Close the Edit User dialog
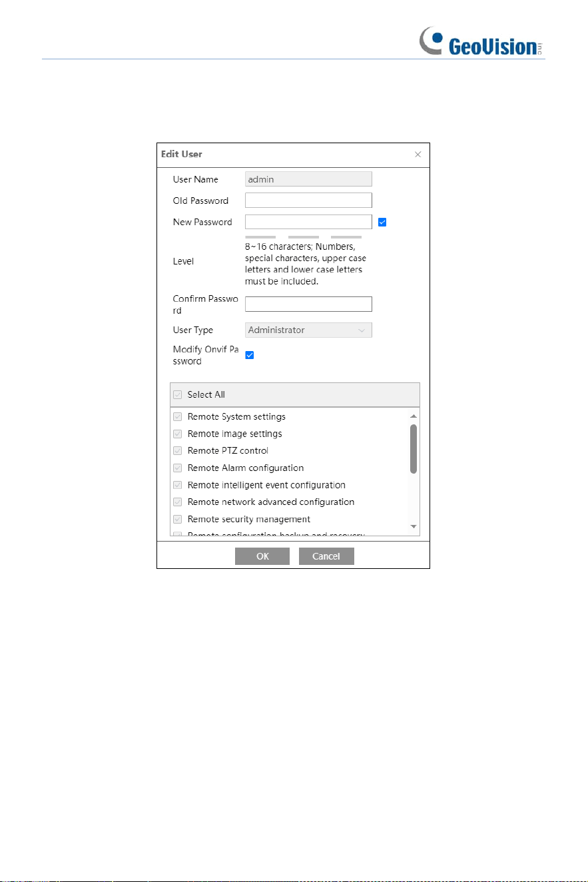Image resolution: width=588 pixels, height=882 pixels. pyautogui.click(x=418, y=155)
